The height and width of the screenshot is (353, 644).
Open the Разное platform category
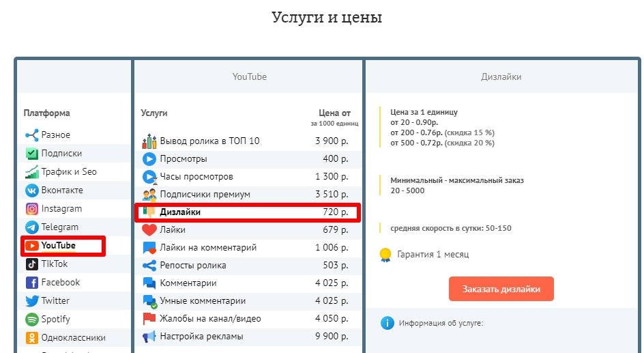pos(55,135)
